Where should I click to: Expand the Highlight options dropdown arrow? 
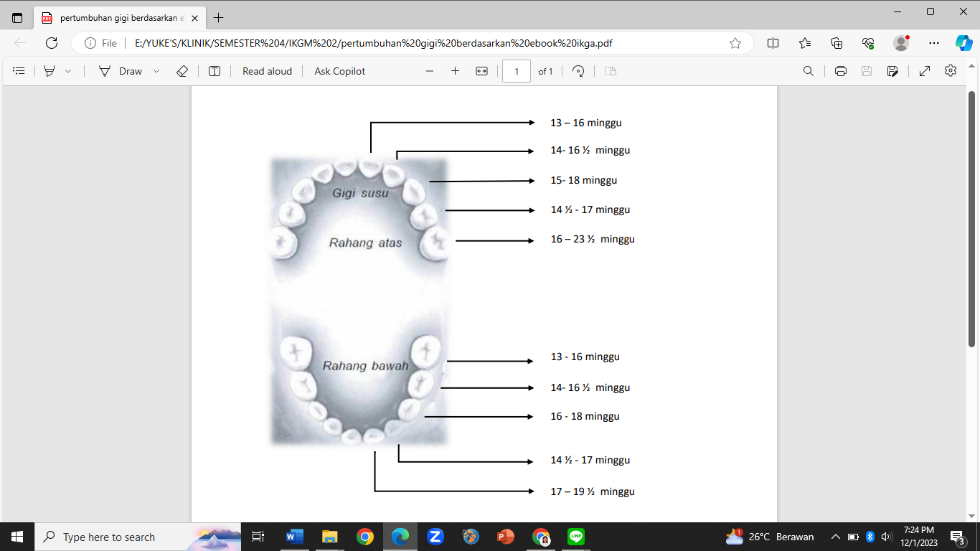(x=69, y=71)
